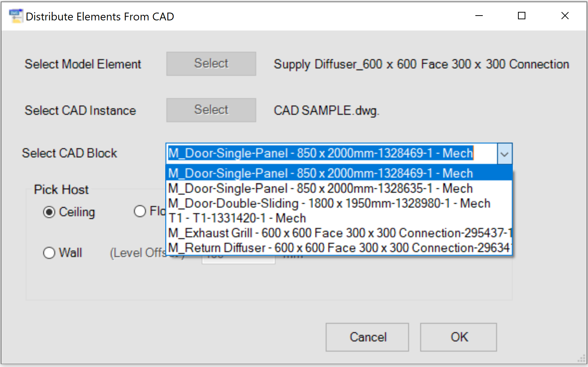
Task: Click the dialog's title bar app icon
Action: pyautogui.click(x=16, y=16)
